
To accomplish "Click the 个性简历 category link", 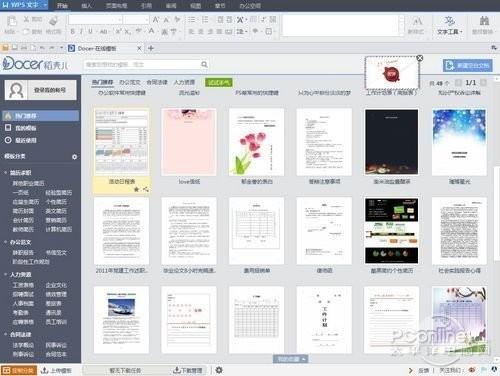I will (x=56, y=202).
